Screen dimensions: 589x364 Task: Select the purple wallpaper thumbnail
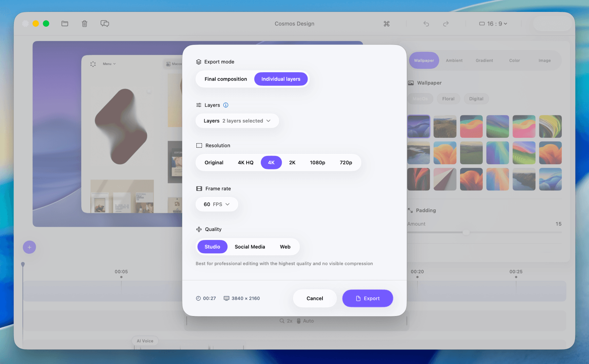click(418, 126)
